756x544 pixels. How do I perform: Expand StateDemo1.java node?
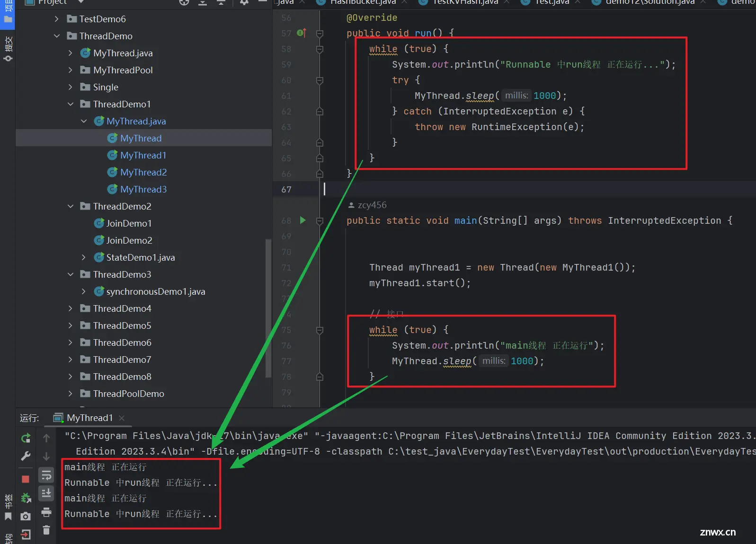point(84,257)
